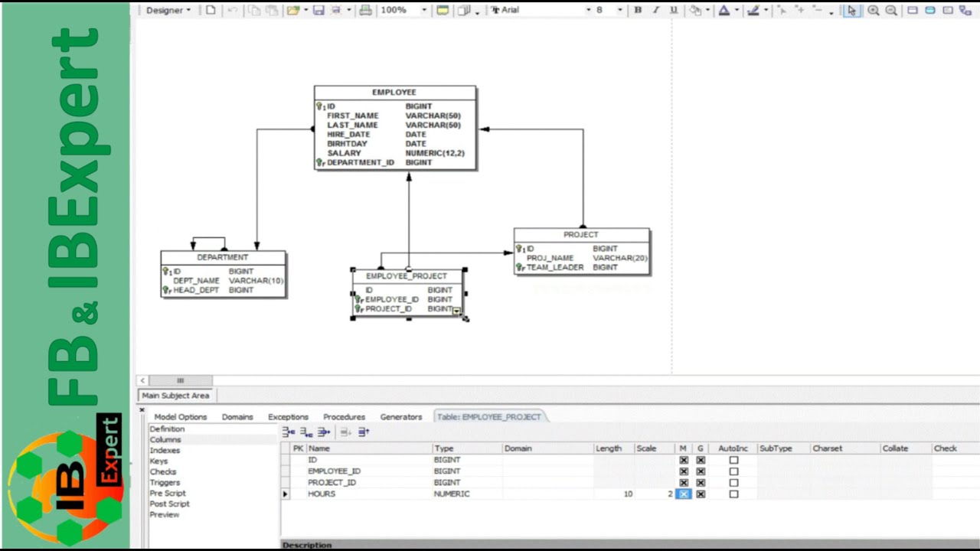The width and height of the screenshot is (980, 551).
Task: Enable AutoInc for EMPLOYEE_ID row
Action: point(733,471)
